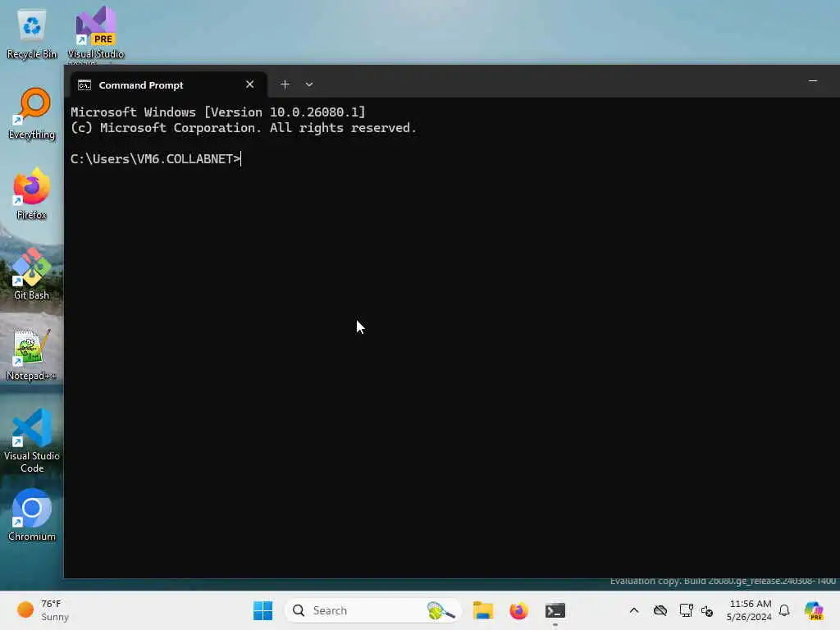Select the Command Prompt tab
Viewport: 840px width, 630px height.
coord(169,84)
